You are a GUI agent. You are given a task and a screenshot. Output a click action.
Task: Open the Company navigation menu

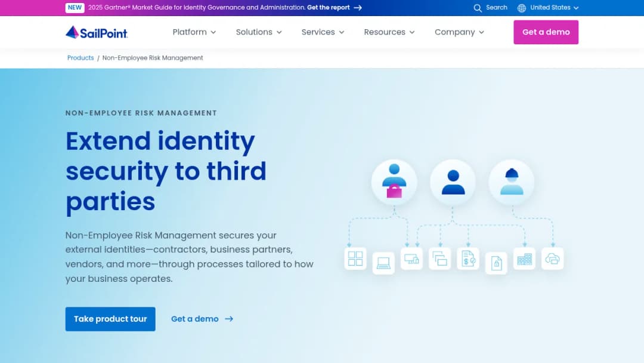click(459, 32)
